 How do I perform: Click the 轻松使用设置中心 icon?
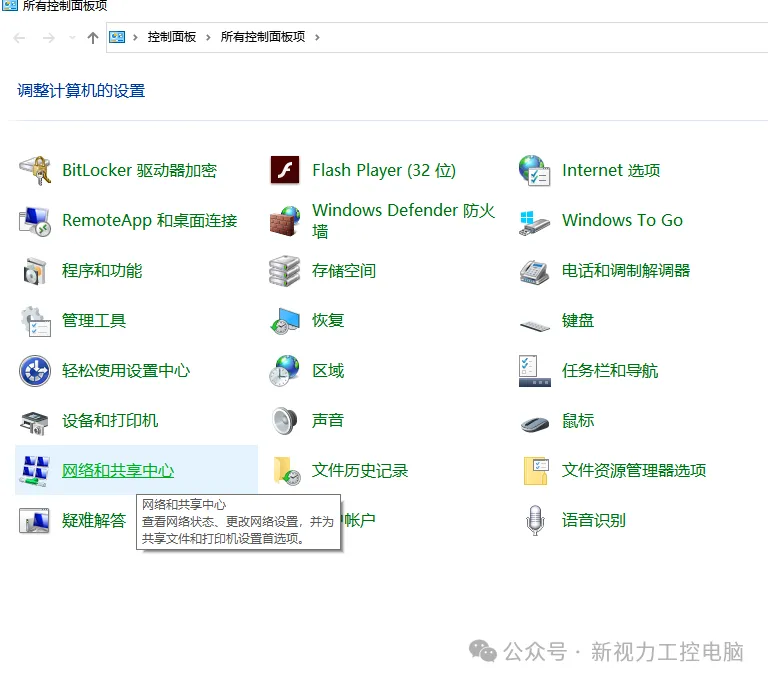tap(35, 371)
